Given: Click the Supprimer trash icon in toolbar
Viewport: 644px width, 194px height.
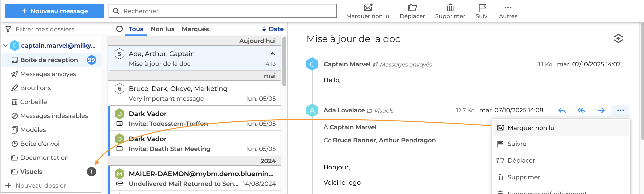Looking at the screenshot, I should [x=450, y=8].
